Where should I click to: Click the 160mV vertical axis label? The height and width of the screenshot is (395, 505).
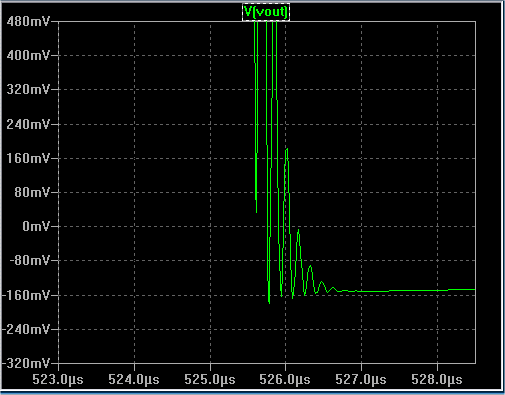coord(28,158)
